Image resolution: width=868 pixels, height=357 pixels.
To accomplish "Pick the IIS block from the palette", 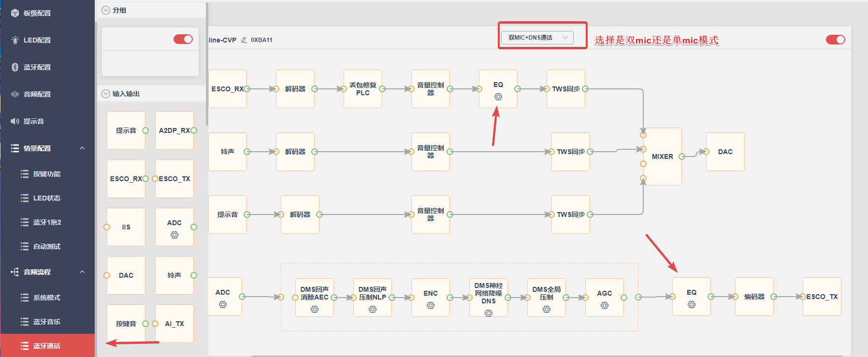I will pyautogui.click(x=126, y=227).
